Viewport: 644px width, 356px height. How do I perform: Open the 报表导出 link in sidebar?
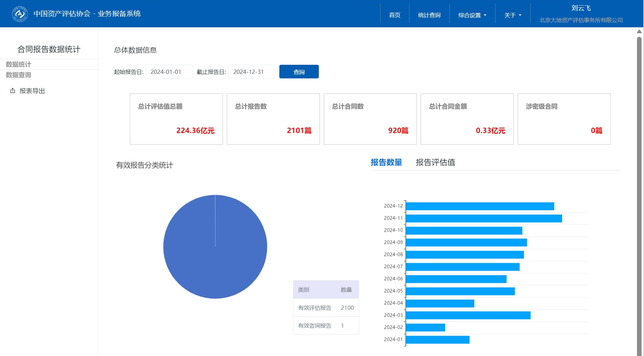(32, 91)
